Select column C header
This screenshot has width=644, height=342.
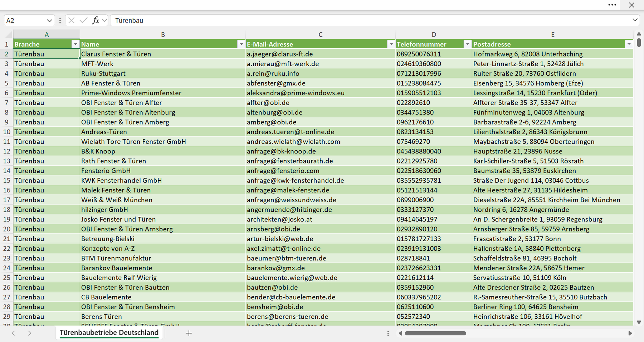[321, 34]
